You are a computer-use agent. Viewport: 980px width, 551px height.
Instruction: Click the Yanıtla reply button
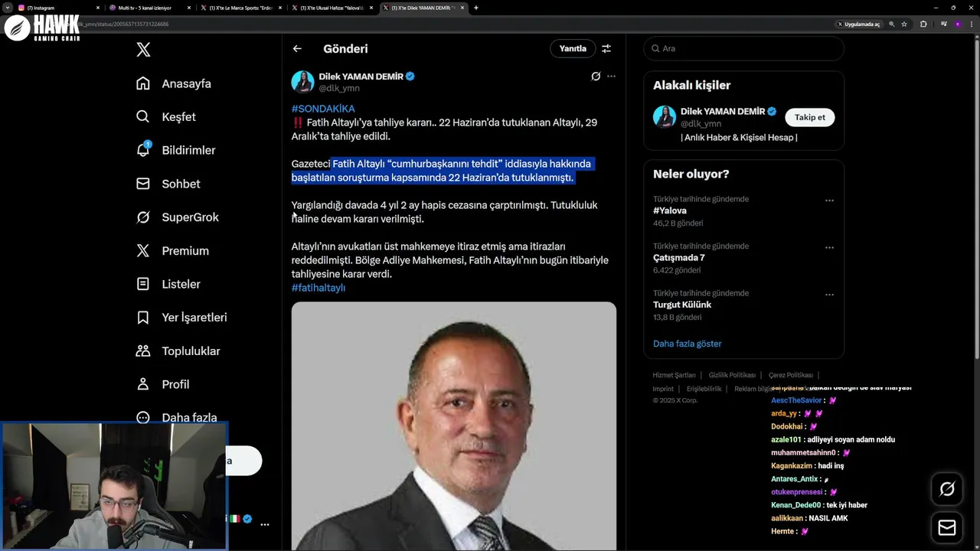click(x=573, y=49)
